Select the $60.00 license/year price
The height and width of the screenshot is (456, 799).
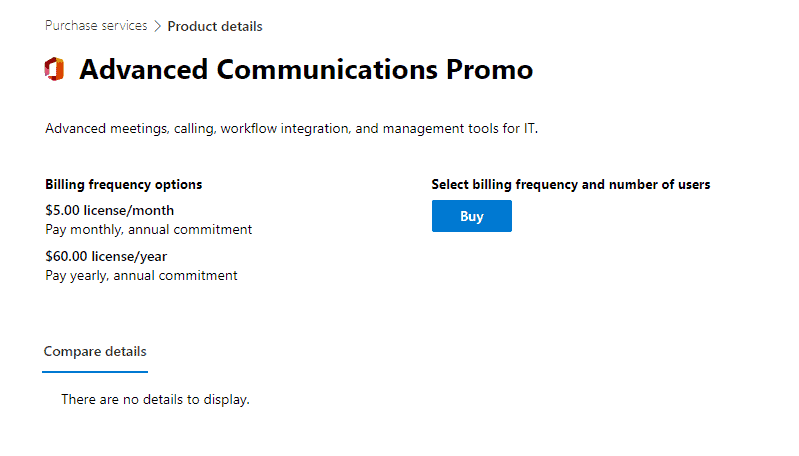(x=106, y=256)
